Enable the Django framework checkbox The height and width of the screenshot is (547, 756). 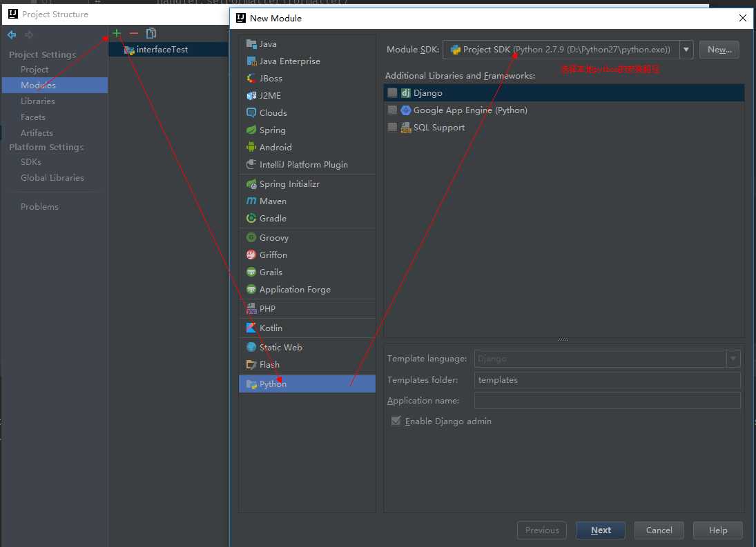point(392,93)
